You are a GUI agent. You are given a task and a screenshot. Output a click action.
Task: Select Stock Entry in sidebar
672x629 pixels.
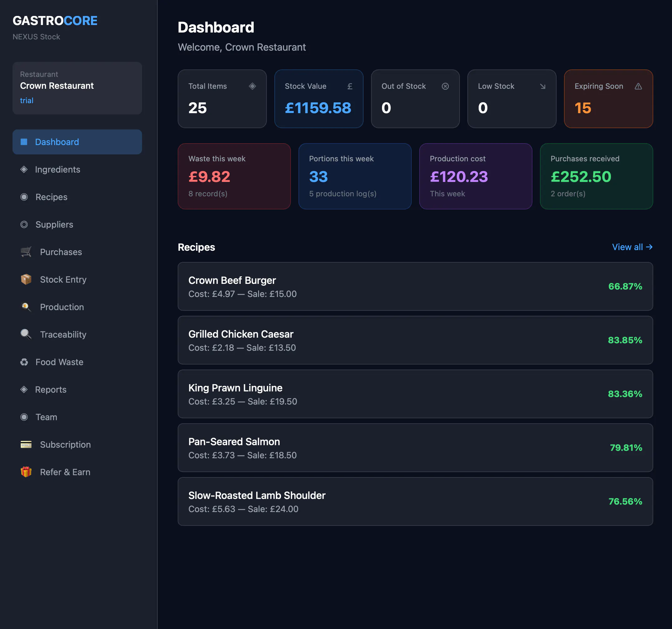click(77, 279)
